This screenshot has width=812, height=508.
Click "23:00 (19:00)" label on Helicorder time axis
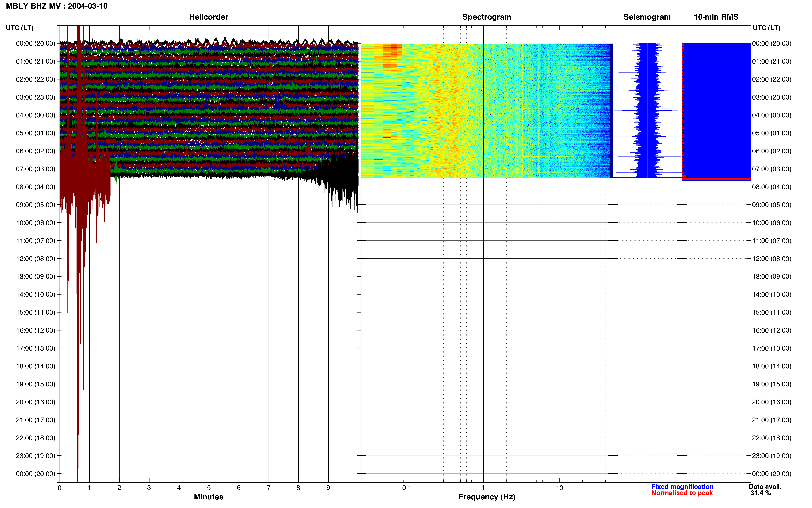pyautogui.click(x=35, y=456)
